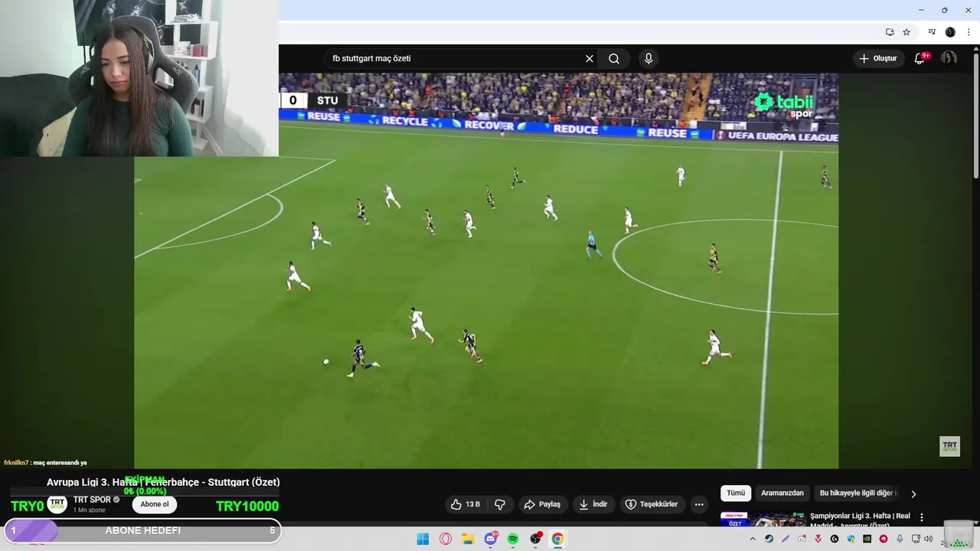980x551 pixels.
Task: Open File Explorer from taskbar
Action: [468, 539]
